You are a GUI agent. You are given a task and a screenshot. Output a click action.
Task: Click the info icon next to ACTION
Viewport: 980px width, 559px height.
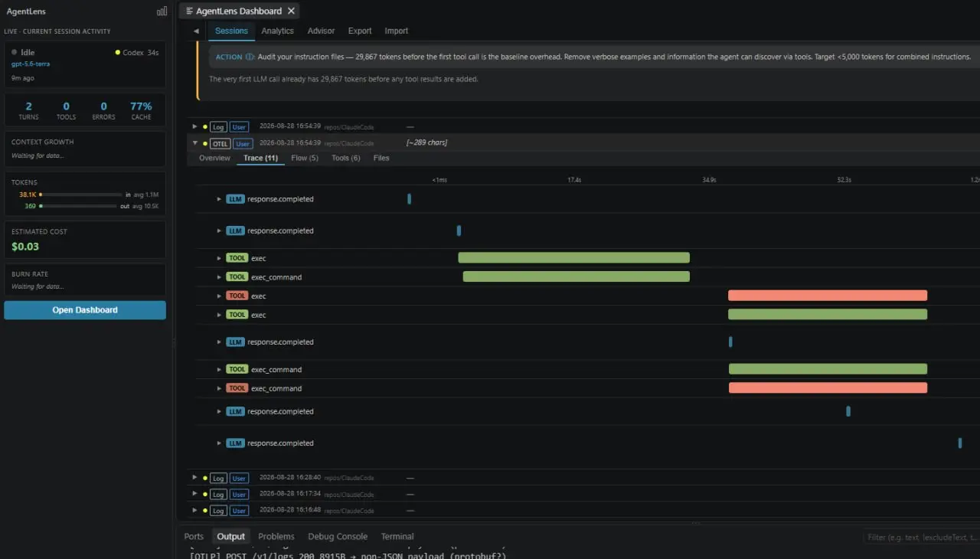coord(250,57)
